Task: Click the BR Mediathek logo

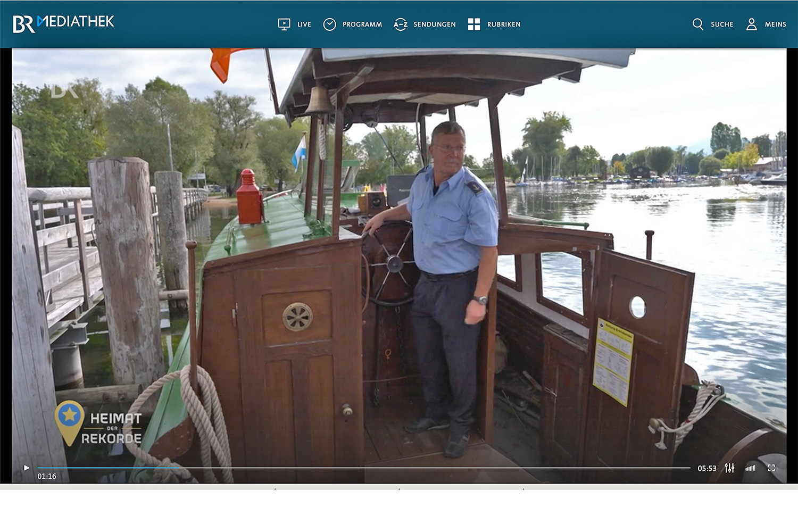Action: (63, 23)
